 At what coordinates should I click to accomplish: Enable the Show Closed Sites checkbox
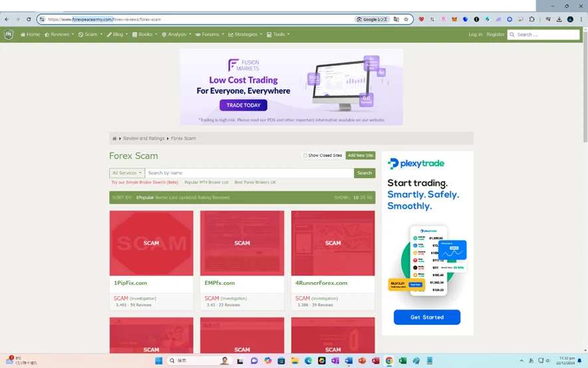point(305,155)
